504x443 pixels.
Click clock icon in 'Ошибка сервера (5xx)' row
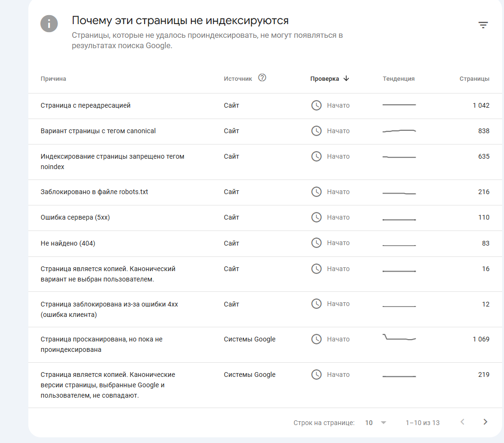(x=316, y=217)
